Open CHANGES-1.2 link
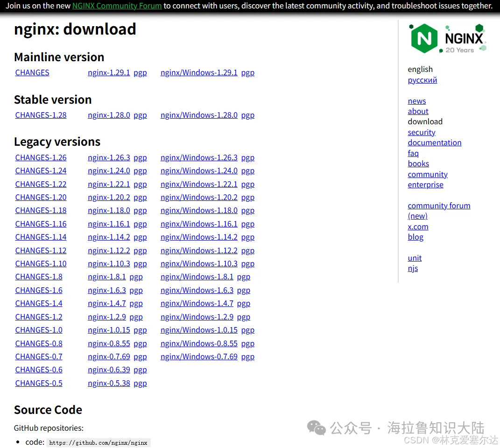500x448 pixels. (x=39, y=317)
